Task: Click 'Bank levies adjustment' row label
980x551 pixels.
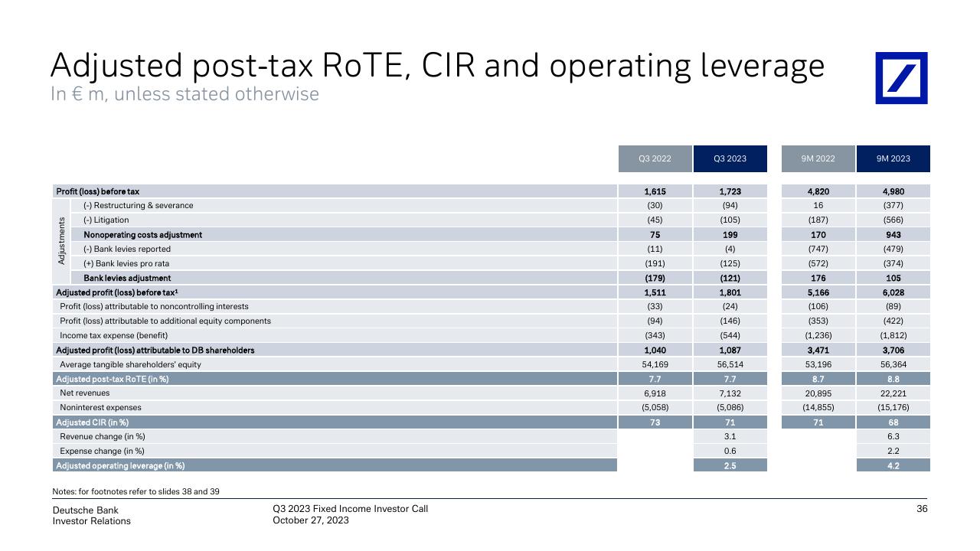Action: [127, 278]
